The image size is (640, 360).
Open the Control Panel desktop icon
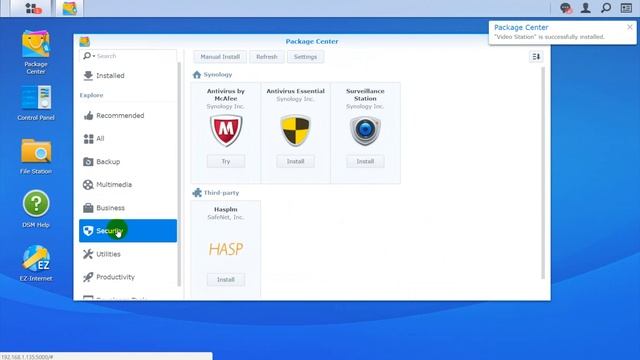(36, 103)
